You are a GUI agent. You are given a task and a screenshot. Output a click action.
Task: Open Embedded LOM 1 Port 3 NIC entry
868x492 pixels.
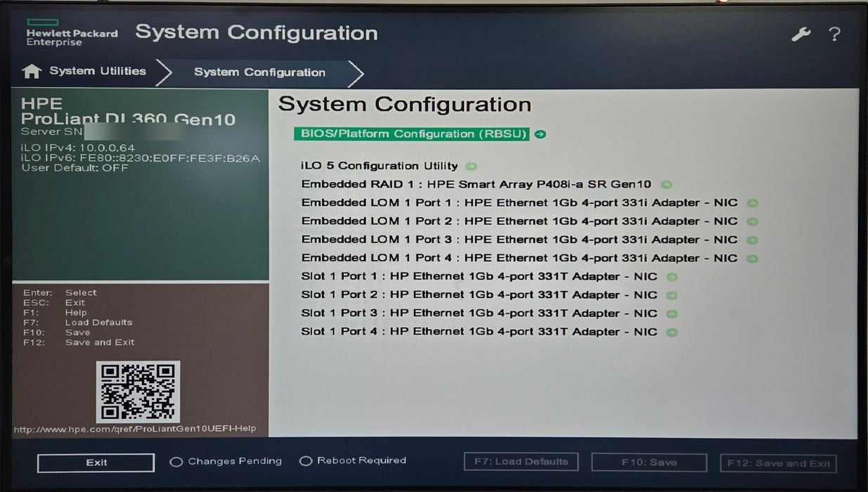click(x=519, y=239)
